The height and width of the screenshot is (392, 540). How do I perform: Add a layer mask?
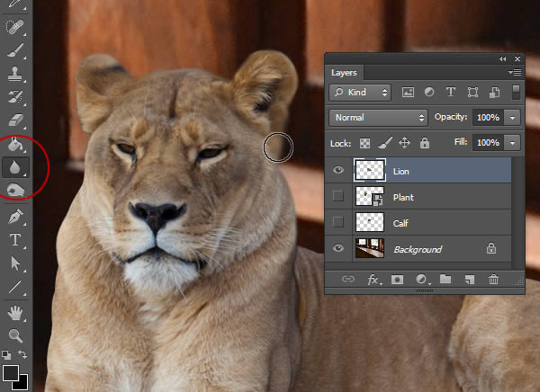tap(397, 280)
